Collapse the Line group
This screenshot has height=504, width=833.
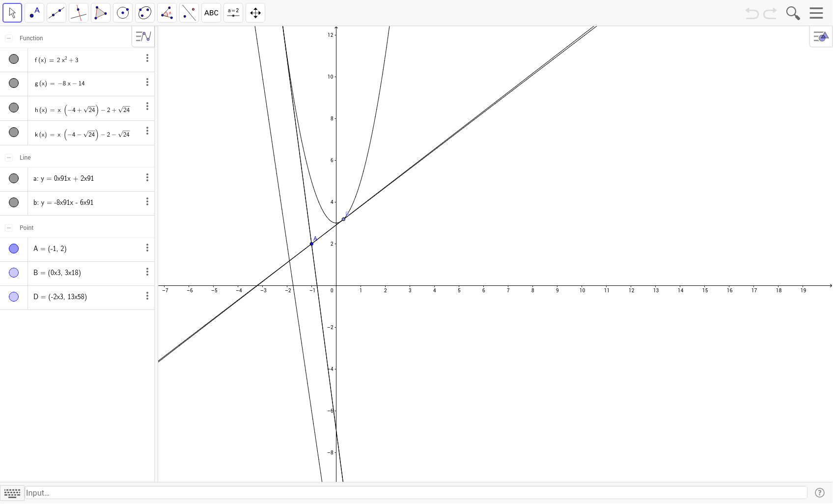pyautogui.click(x=9, y=158)
